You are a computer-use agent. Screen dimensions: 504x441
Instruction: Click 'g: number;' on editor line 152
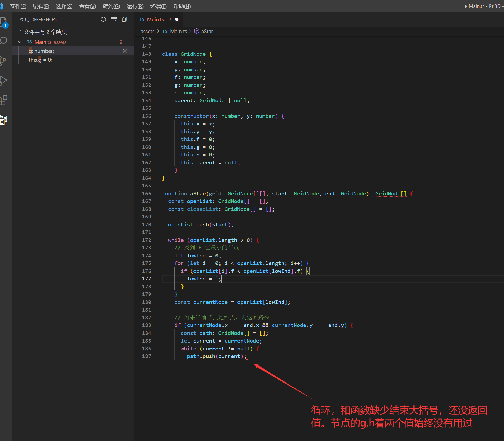coord(190,85)
